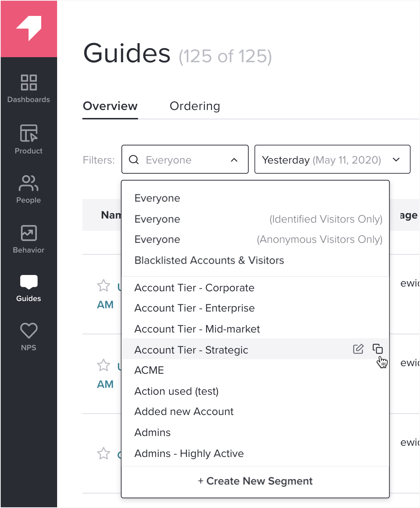Select the Overview tab
Viewport: 420px width, 508px height.
pos(110,106)
